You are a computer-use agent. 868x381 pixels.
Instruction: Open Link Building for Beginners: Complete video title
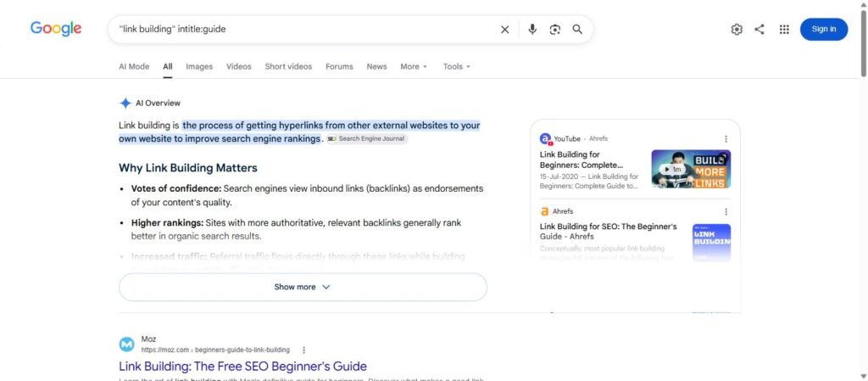581,160
